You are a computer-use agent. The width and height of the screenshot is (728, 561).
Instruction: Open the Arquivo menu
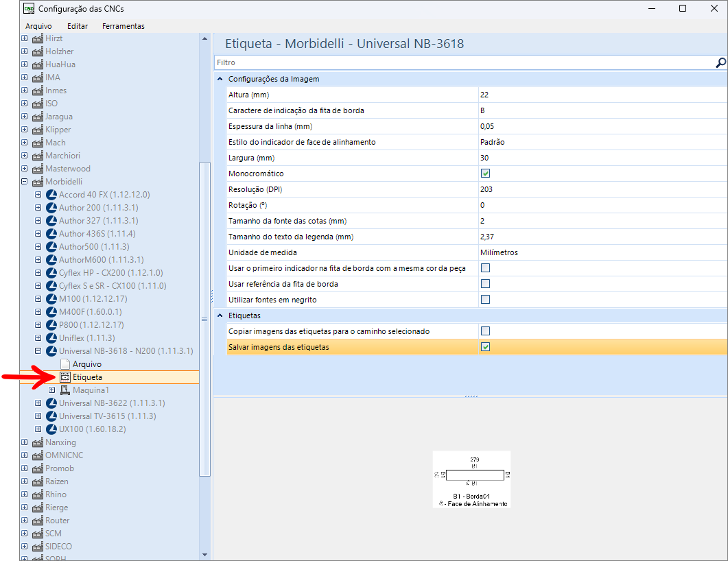38,27
